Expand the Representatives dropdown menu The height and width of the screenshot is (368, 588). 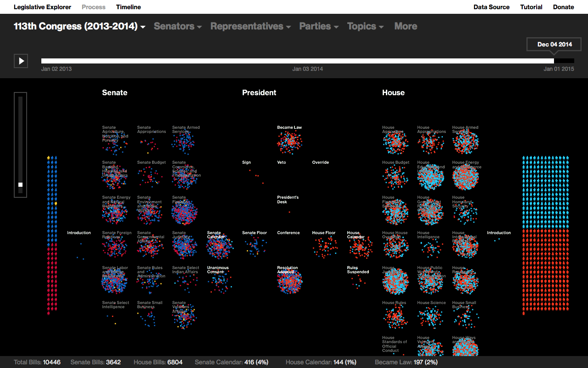(x=250, y=26)
